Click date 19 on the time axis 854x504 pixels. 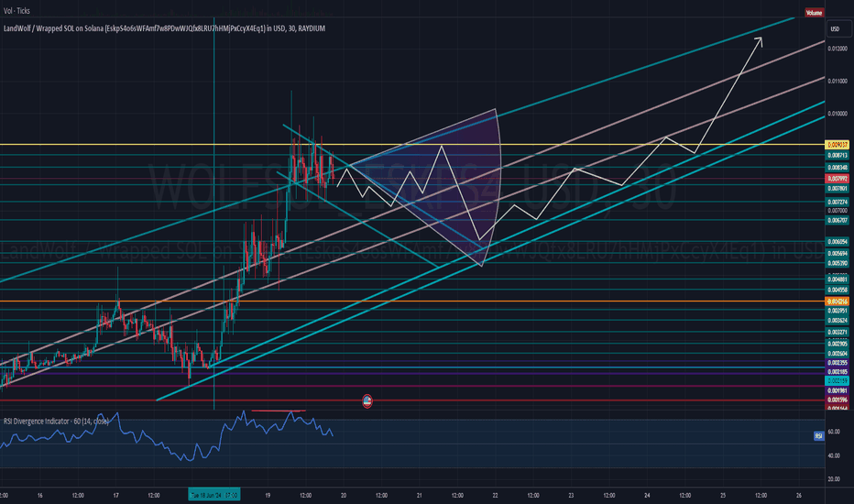(268, 495)
